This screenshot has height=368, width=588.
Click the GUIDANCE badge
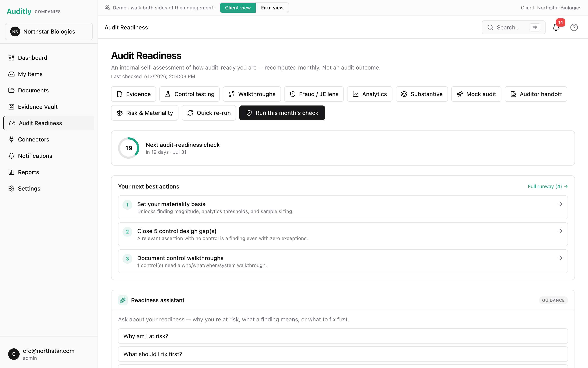[x=553, y=300]
